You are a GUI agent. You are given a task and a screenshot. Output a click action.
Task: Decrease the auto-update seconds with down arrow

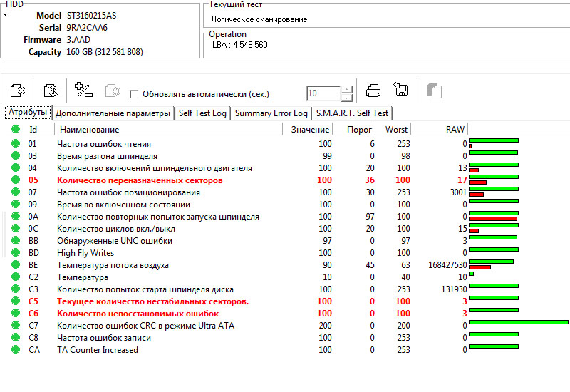click(x=347, y=98)
